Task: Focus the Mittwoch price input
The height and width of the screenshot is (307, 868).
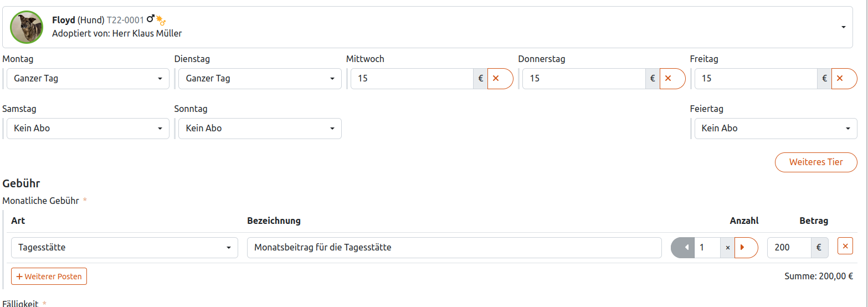Action: coord(412,79)
